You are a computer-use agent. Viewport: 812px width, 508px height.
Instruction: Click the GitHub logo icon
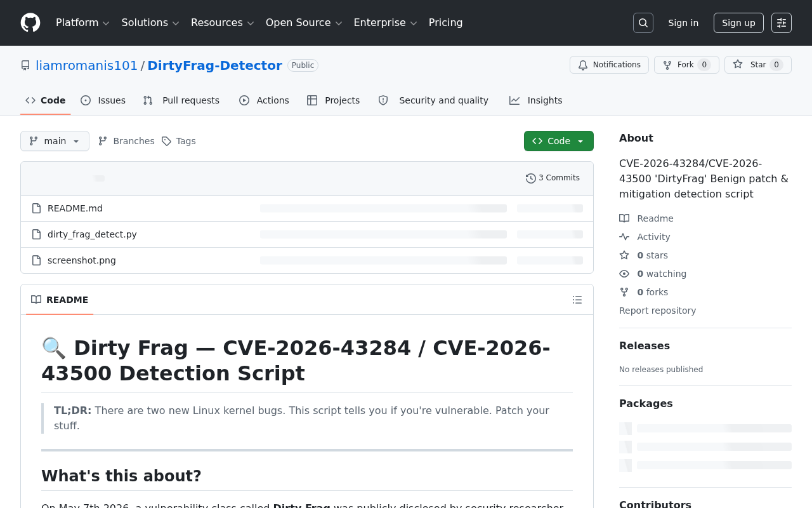[30, 23]
